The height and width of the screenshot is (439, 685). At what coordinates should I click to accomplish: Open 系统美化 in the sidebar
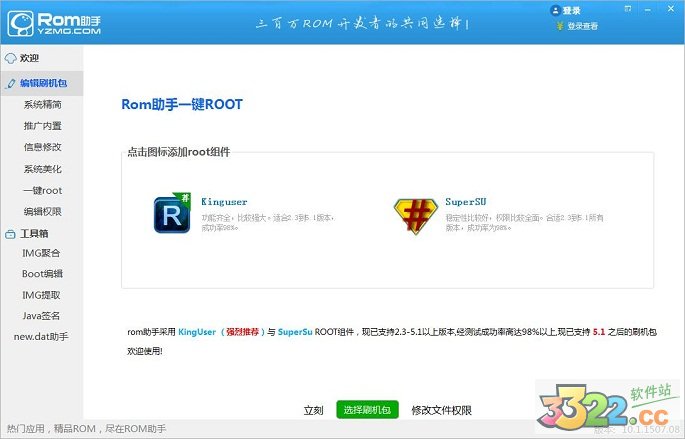coord(42,169)
